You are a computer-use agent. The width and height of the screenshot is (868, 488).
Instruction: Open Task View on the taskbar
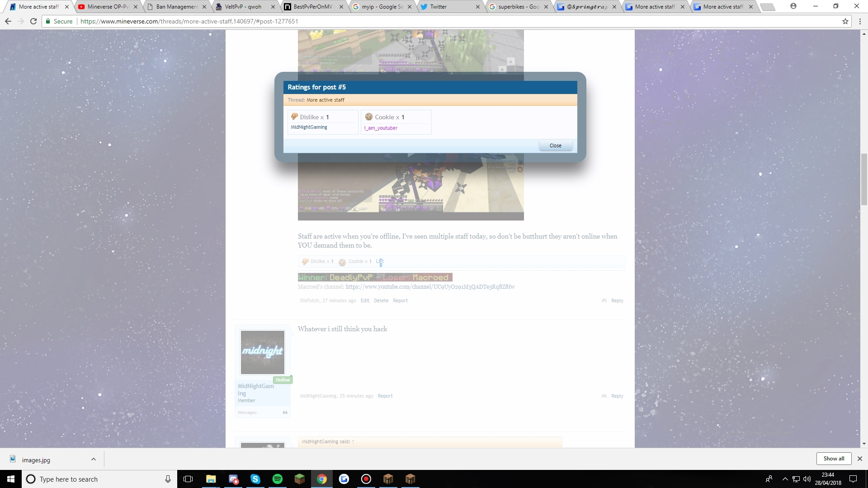[x=189, y=479]
